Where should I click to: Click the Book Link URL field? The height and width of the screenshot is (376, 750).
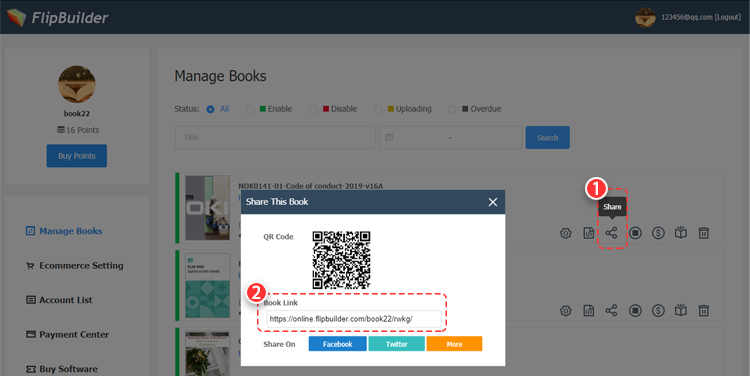(x=354, y=319)
